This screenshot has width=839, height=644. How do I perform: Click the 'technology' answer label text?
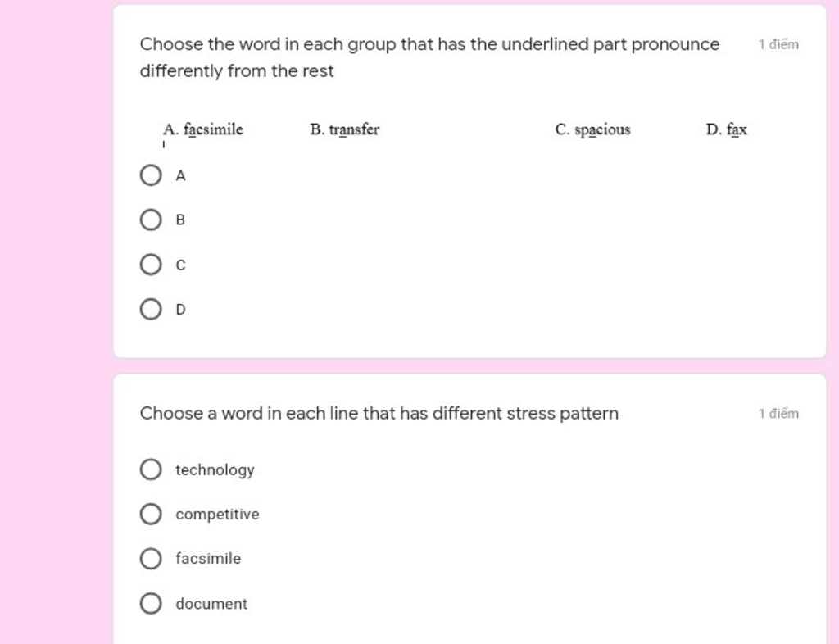click(x=215, y=470)
